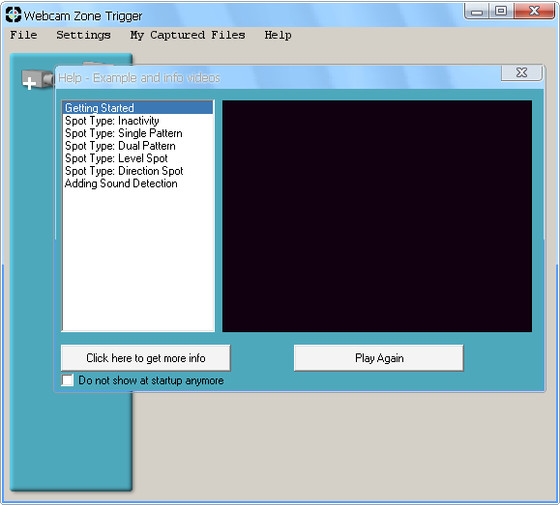Select Spot Type: Inactivity video
This screenshot has width=560, height=505.
138,121
